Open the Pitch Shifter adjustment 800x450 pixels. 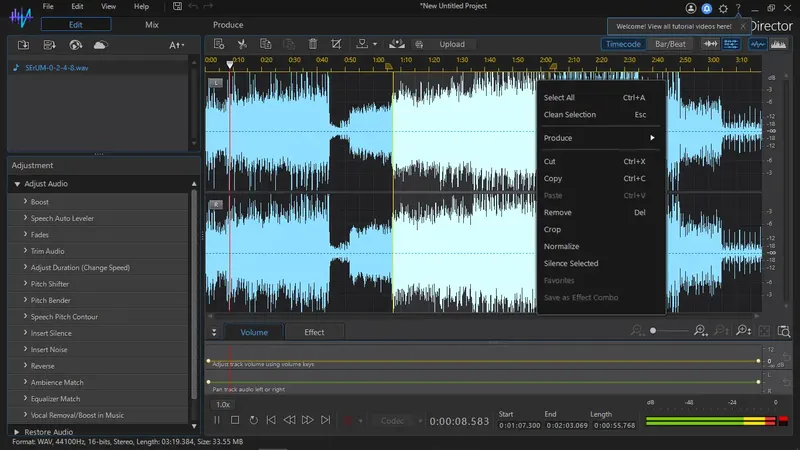pyautogui.click(x=50, y=284)
